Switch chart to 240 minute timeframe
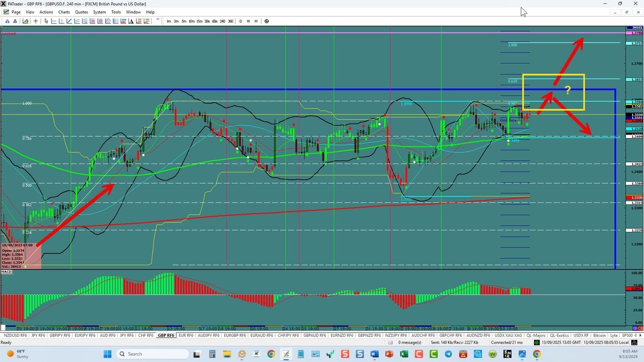644x362 pixels. (x=222, y=21)
